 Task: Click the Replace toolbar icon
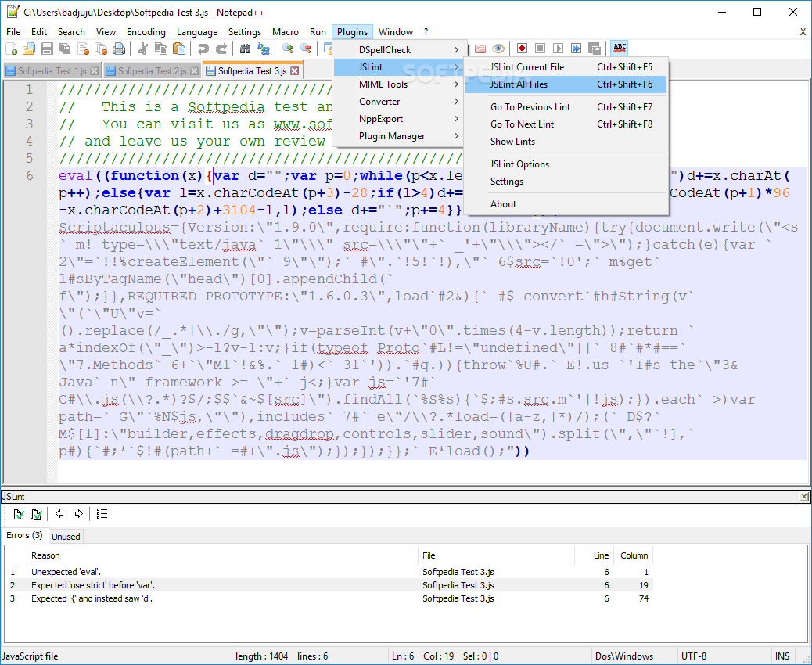click(x=264, y=49)
